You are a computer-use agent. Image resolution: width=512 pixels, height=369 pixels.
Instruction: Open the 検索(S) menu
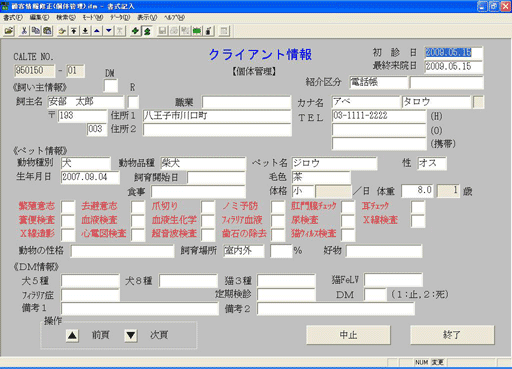[66, 17]
